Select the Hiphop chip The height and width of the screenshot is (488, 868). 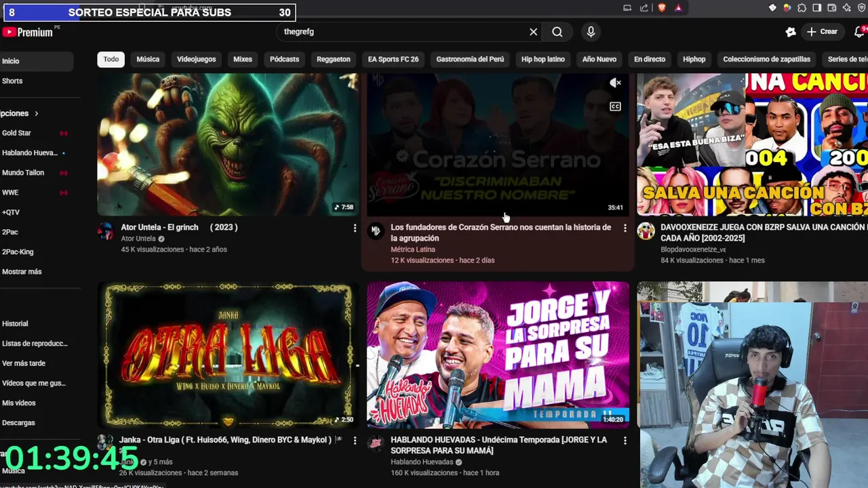(694, 59)
